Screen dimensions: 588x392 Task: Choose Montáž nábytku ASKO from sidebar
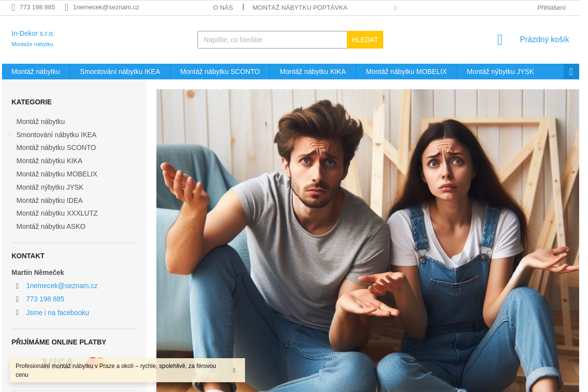click(x=51, y=226)
